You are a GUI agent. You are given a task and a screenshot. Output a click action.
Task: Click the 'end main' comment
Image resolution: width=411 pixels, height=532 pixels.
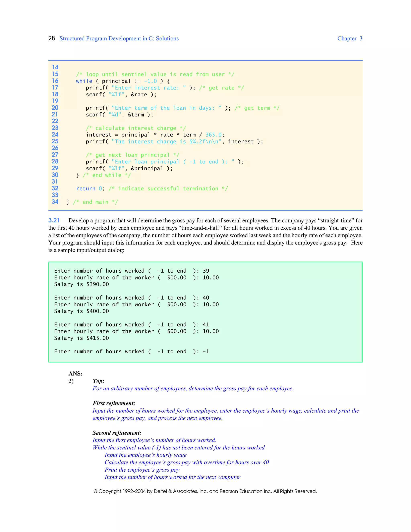click(x=96, y=202)
